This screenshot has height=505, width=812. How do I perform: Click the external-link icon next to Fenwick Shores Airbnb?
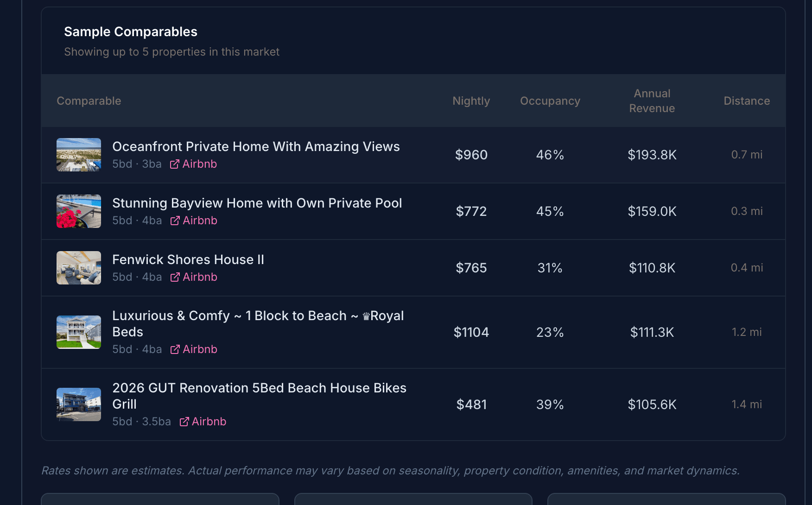(x=175, y=277)
